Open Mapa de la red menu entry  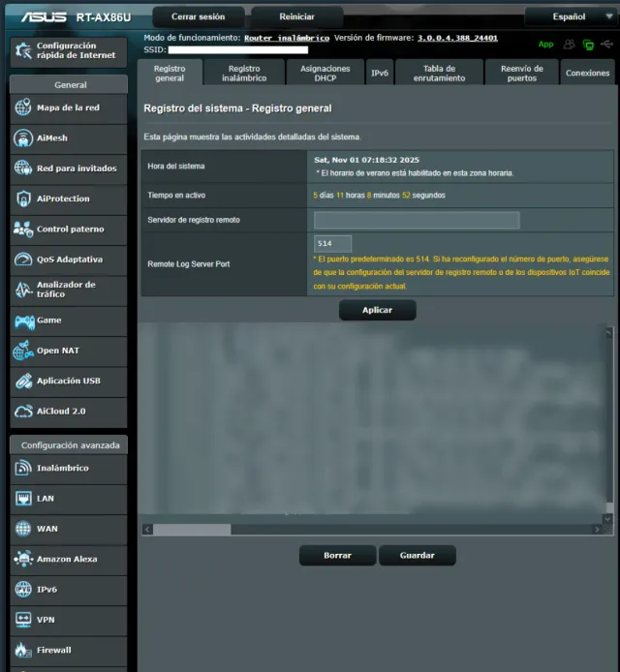coord(69,107)
